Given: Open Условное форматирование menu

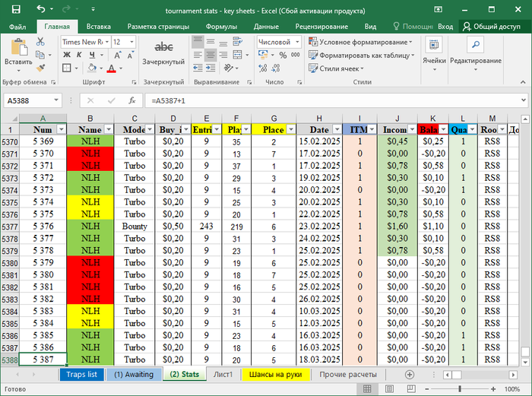Looking at the screenshot, I should coord(360,42).
